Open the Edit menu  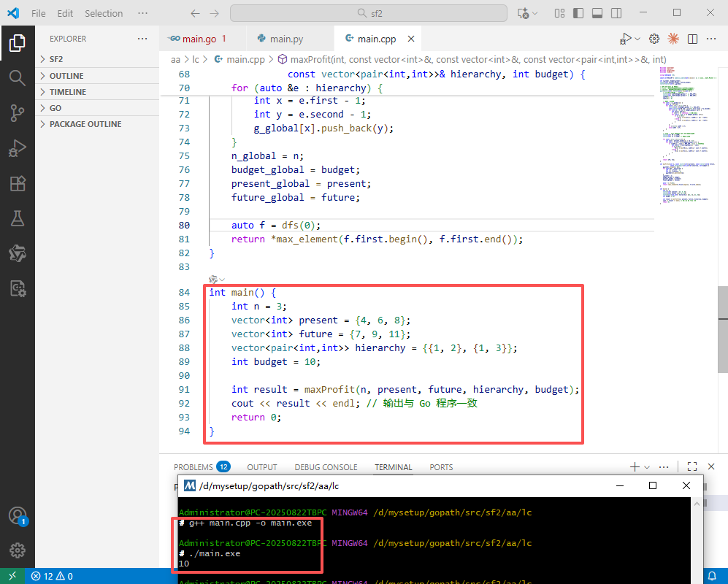(65, 13)
